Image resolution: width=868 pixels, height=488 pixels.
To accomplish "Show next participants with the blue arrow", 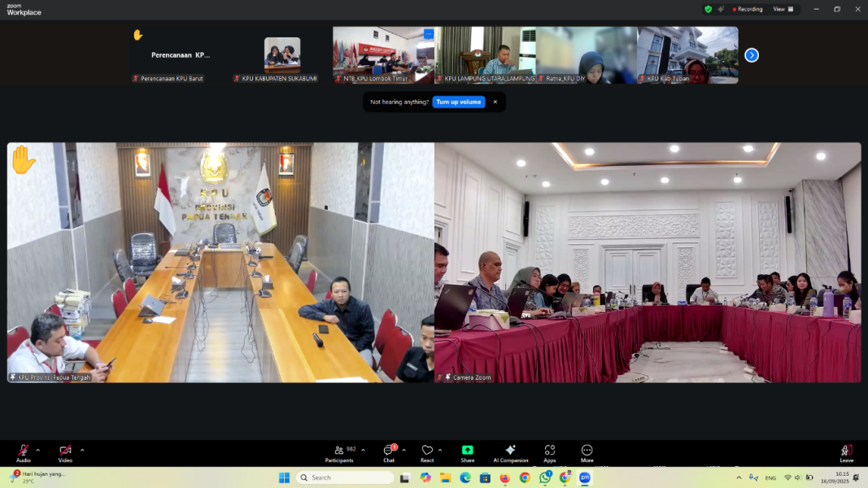I will pos(752,55).
